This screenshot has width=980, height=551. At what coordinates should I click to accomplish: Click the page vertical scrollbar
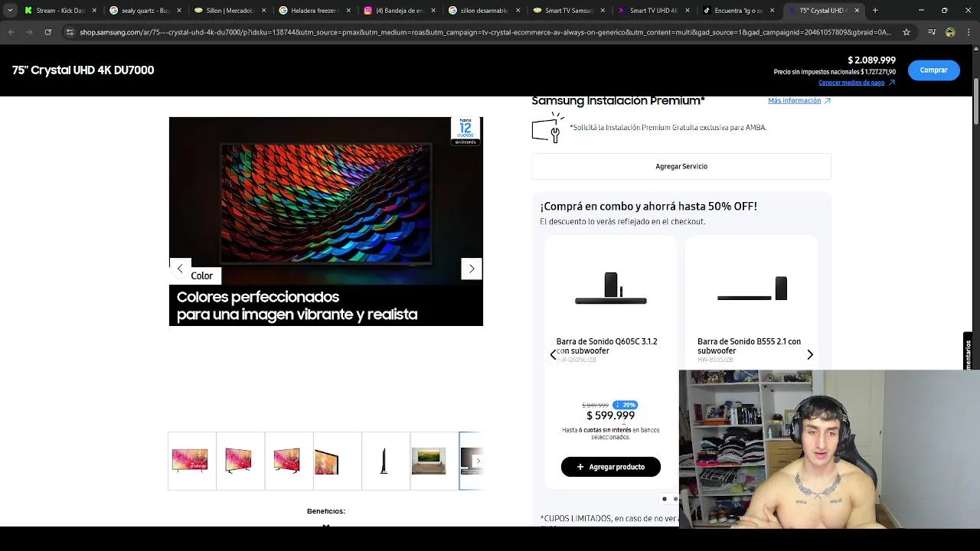(x=976, y=101)
